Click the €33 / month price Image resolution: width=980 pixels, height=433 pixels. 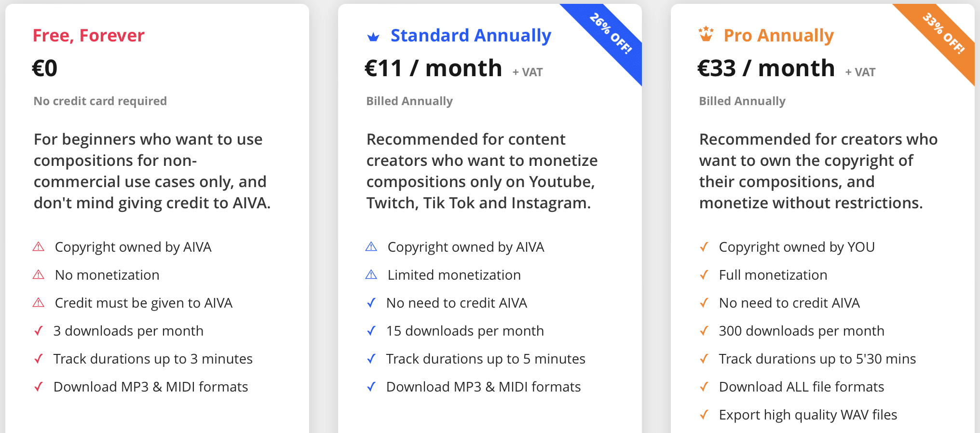[x=766, y=68]
